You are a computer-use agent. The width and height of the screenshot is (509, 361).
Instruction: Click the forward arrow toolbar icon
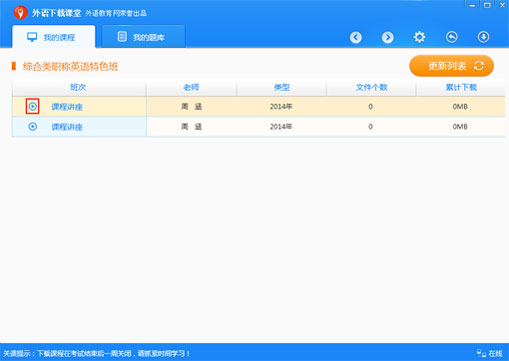[387, 37]
